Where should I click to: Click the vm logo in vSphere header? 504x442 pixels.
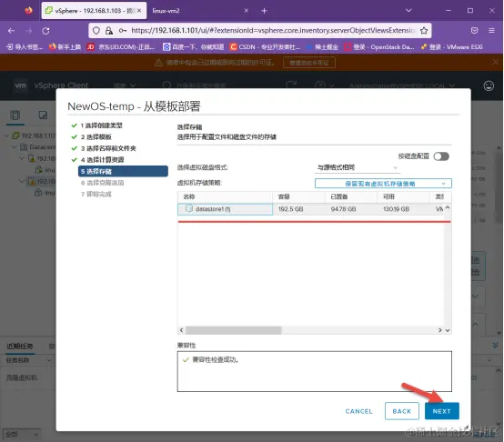[21, 85]
